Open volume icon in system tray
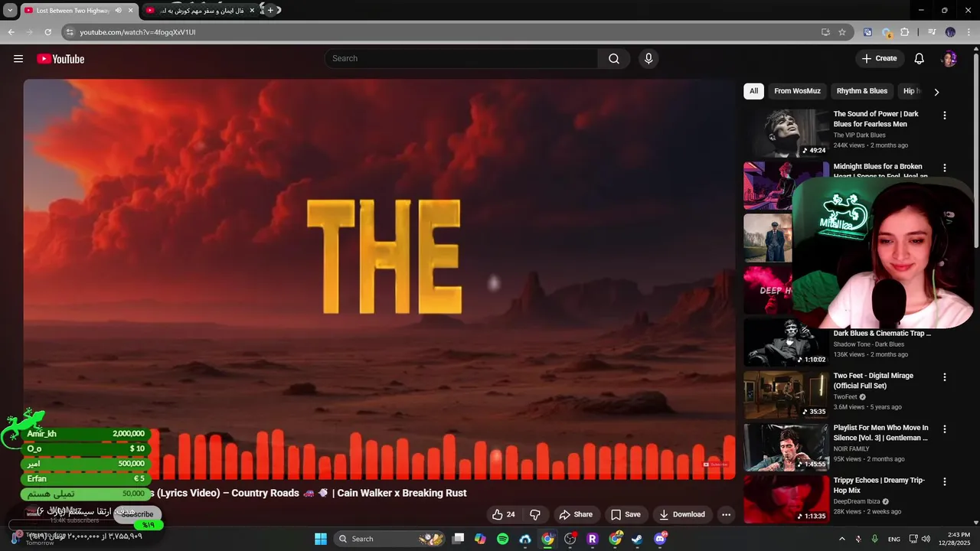 point(926,539)
